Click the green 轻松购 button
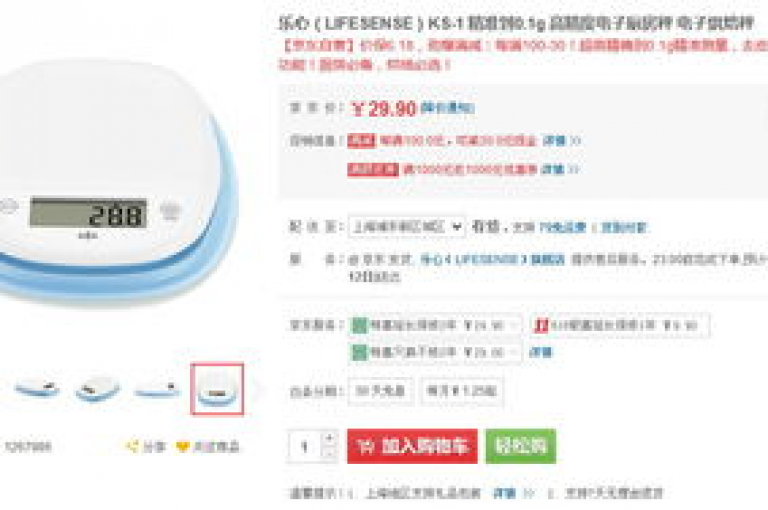 tap(521, 446)
